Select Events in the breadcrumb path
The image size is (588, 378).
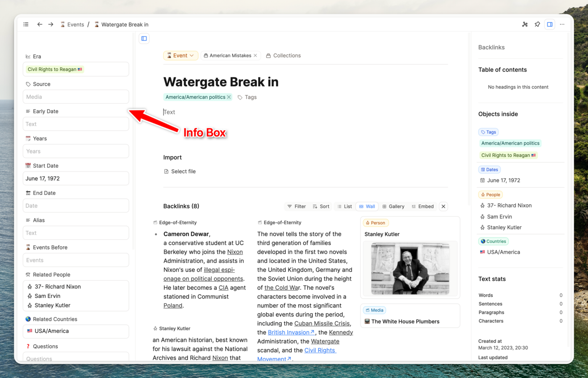coord(75,24)
